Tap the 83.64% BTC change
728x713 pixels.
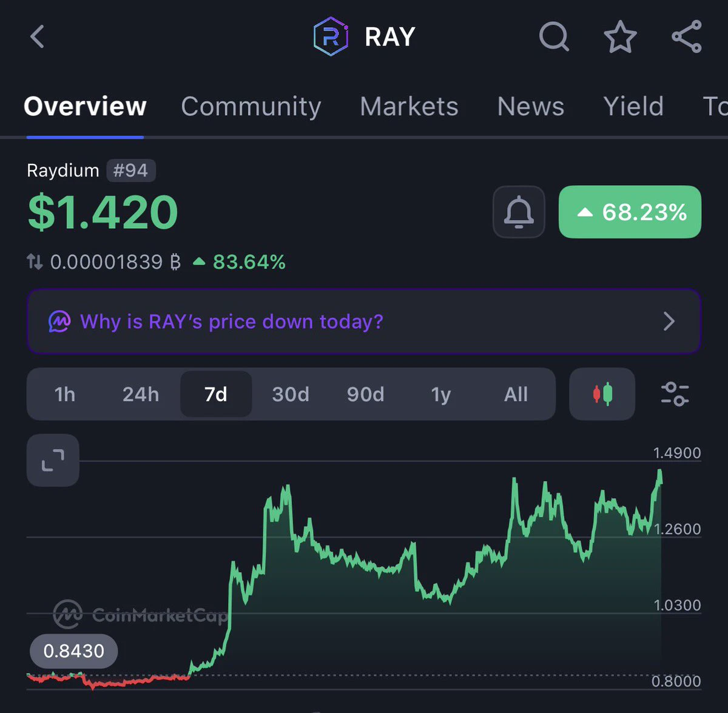[x=240, y=262]
